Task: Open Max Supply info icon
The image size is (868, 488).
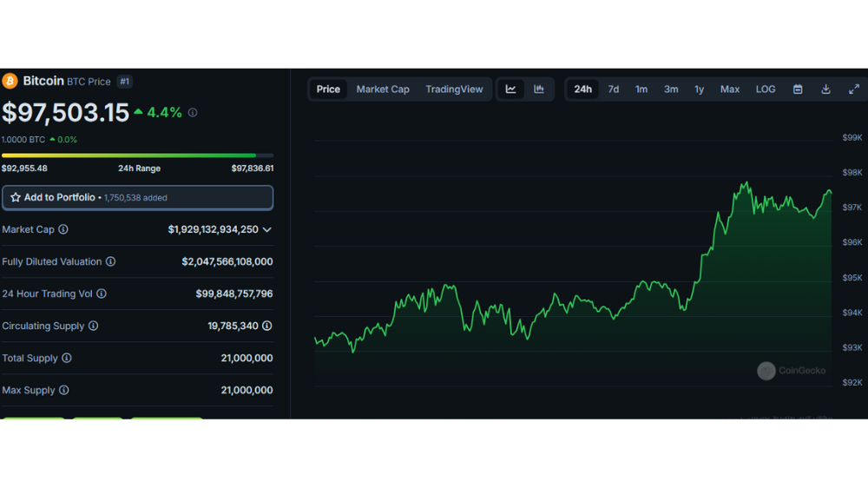Action: [63, 390]
